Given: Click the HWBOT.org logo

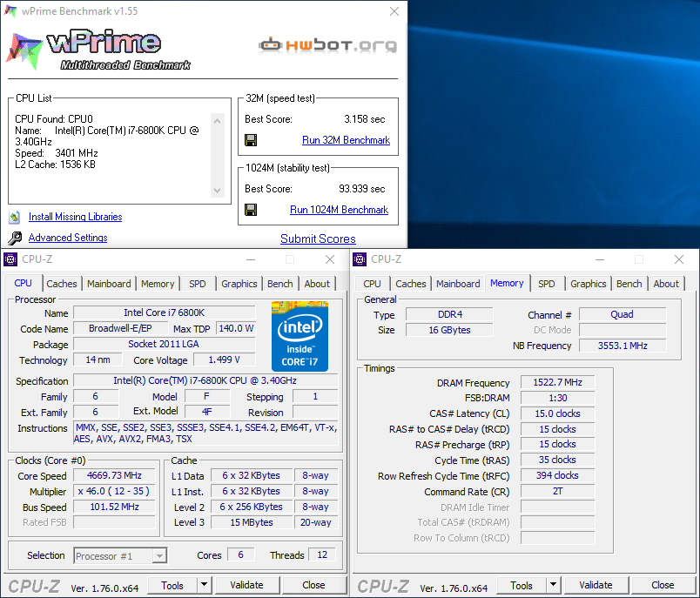Looking at the screenshot, I should click(327, 45).
